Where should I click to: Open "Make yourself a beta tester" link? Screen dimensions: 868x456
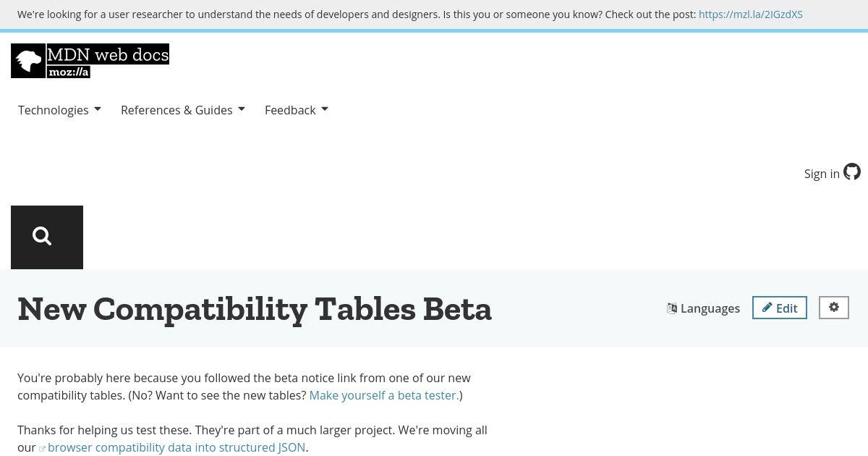coord(384,395)
